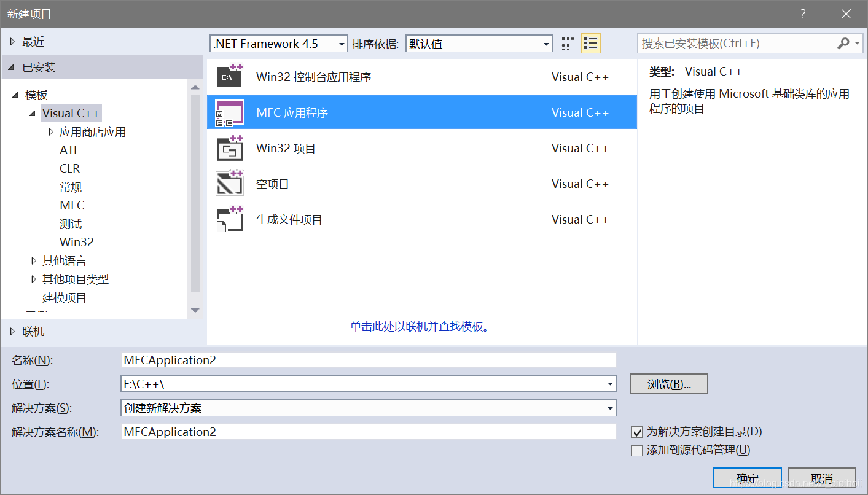Click the 浏览(B)... browse button
868x495 pixels.
pos(669,384)
